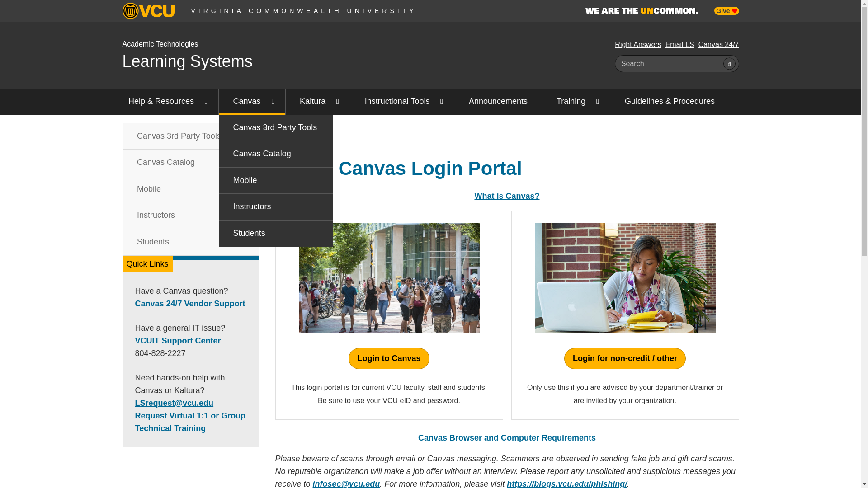Expand the Training menu arrow
Screen dimensions: 868x488
click(x=598, y=102)
